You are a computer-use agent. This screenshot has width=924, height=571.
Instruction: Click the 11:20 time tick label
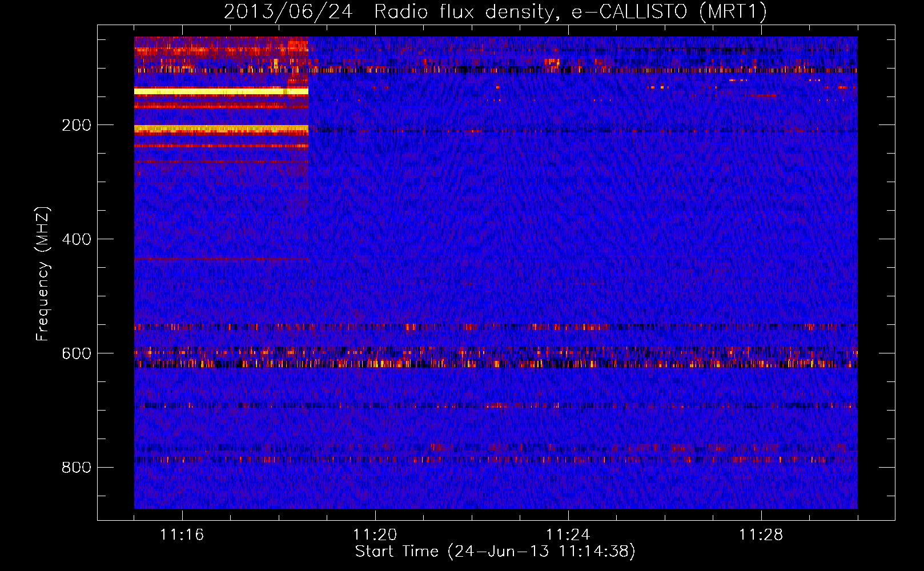click(375, 534)
